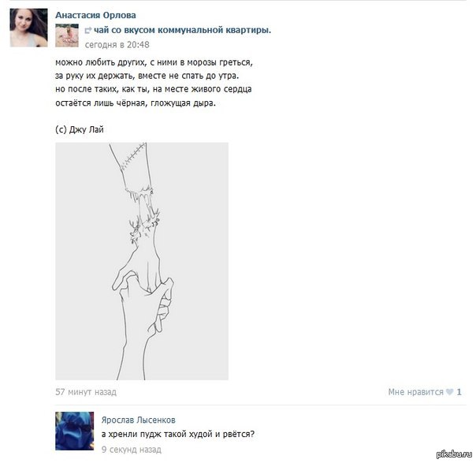Viewport: 476px width, 463px height.
Task: Click the heart like icon
Action: 449,392
